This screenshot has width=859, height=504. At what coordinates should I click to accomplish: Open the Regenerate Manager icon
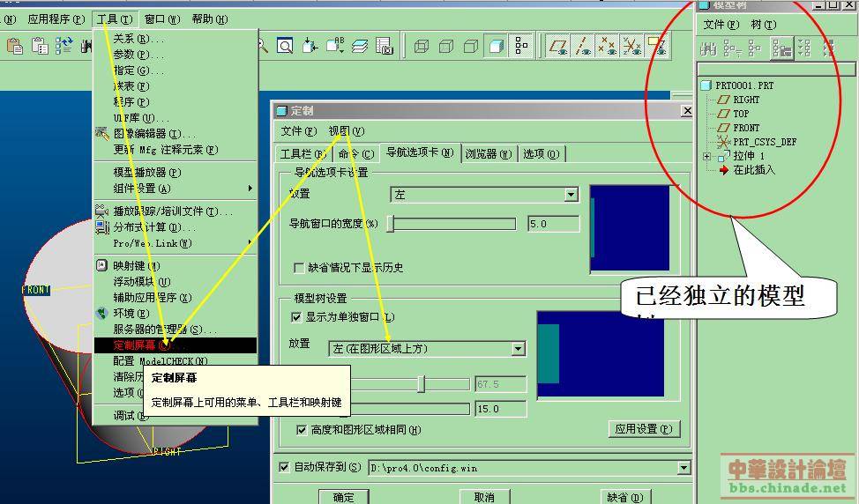[x=64, y=46]
